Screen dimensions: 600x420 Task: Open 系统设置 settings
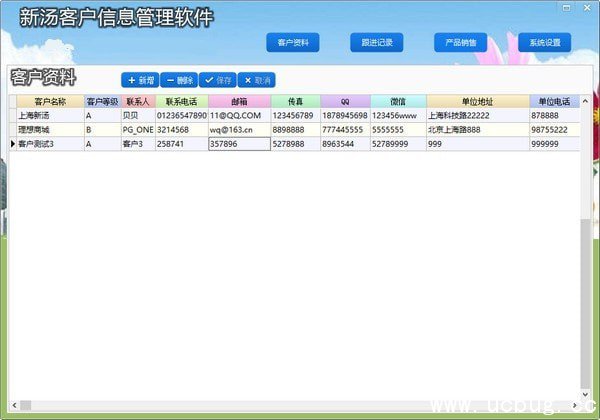click(x=544, y=42)
